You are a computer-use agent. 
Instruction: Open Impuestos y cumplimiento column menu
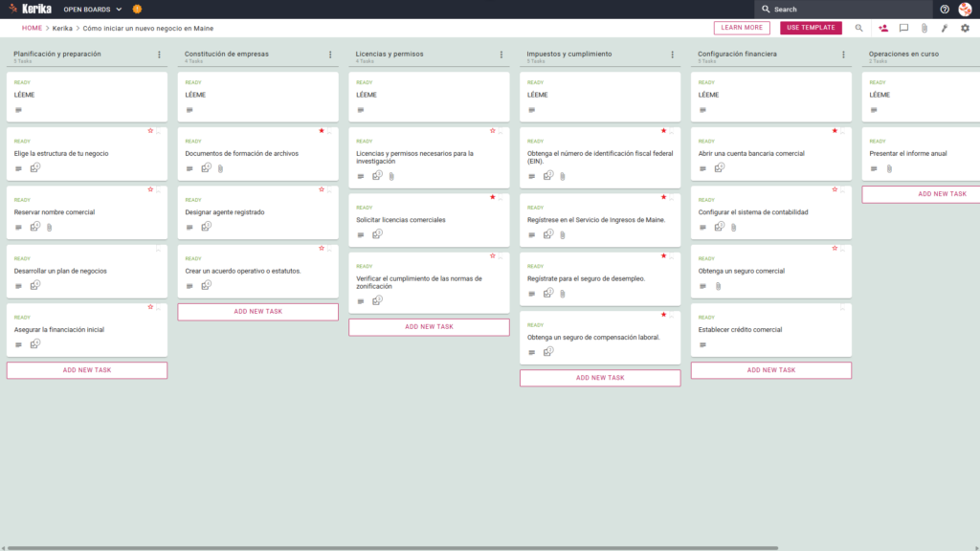(673, 55)
